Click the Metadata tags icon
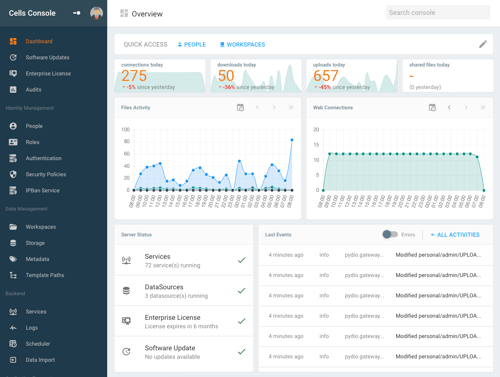This screenshot has height=377, width=500. tap(13, 259)
